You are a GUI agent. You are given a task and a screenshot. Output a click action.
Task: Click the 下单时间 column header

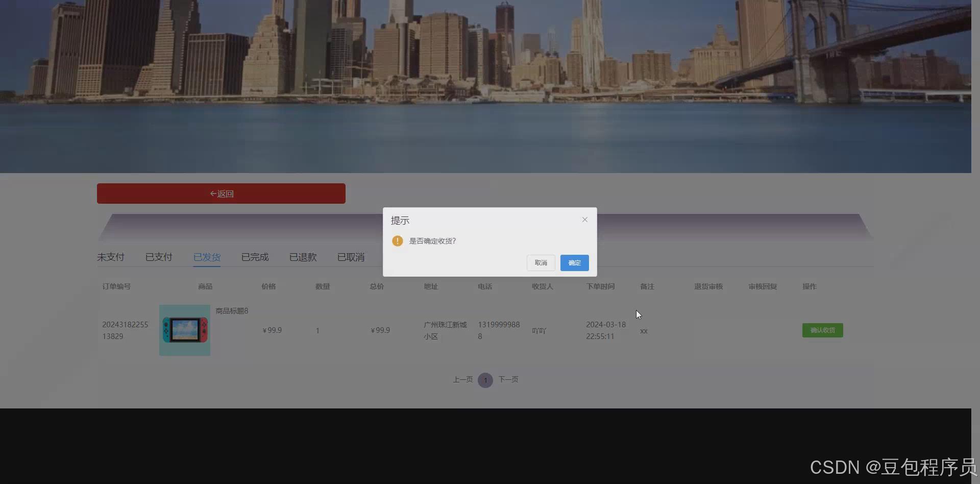pos(600,286)
